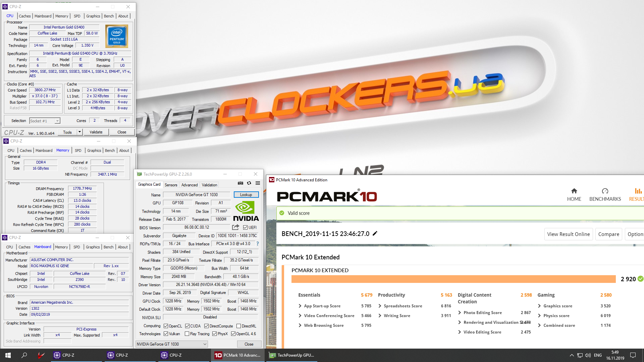
Task: Click the GPU Name field NVIDIA GeForce GT 1030
Action: coord(197,195)
